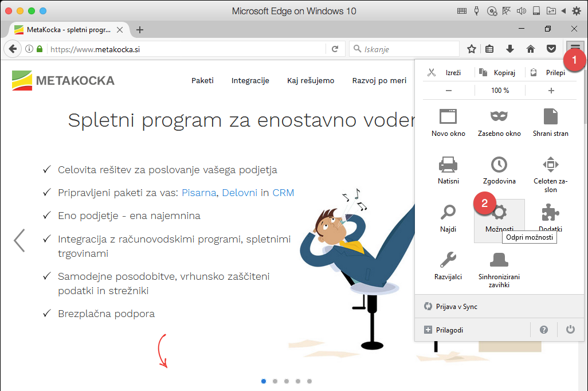Viewport: 588px width, 391px height.
Task: Open Kaj rešujemo navigation link
Action: (x=311, y=80)
